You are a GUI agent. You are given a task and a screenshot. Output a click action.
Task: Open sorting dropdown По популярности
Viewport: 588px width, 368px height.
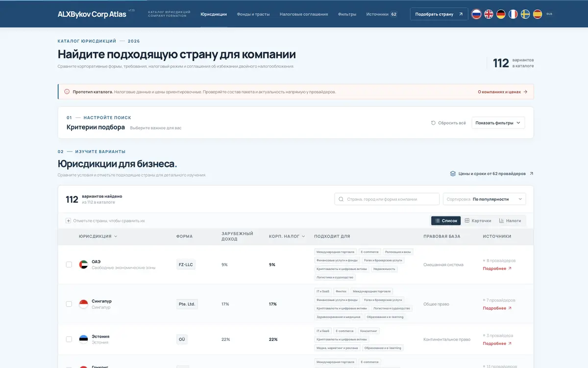[x=484, y=199]
